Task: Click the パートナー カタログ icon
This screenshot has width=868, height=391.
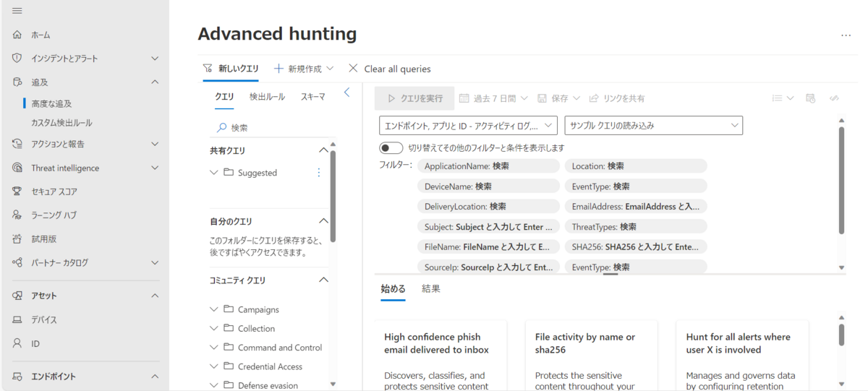Action: click(x=17, y=262)
